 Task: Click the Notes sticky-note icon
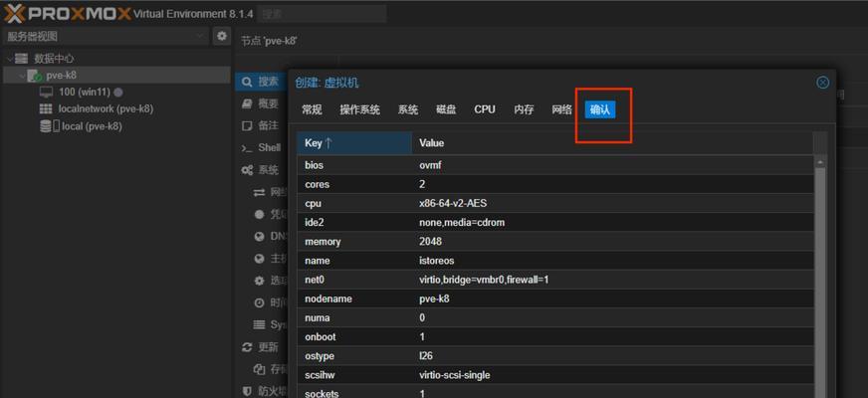pos(247,125)
